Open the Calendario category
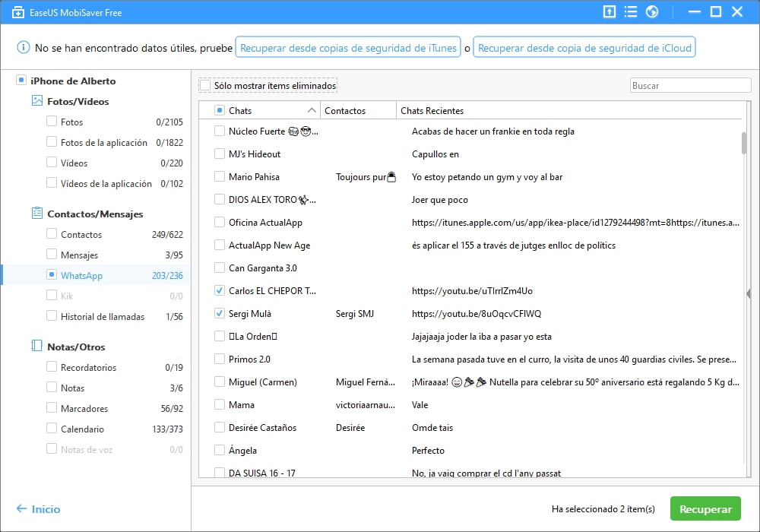 (82, 429)
